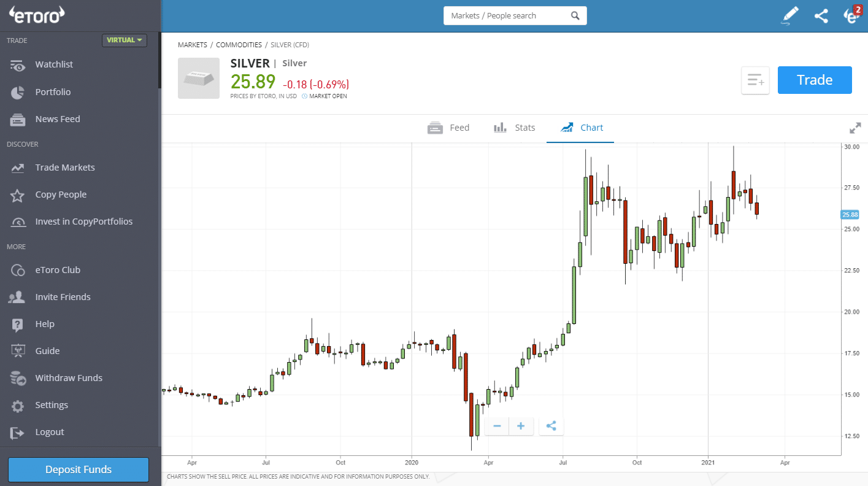Open Invite Friends
Screen dimensions: 868x486
point(63,297)
